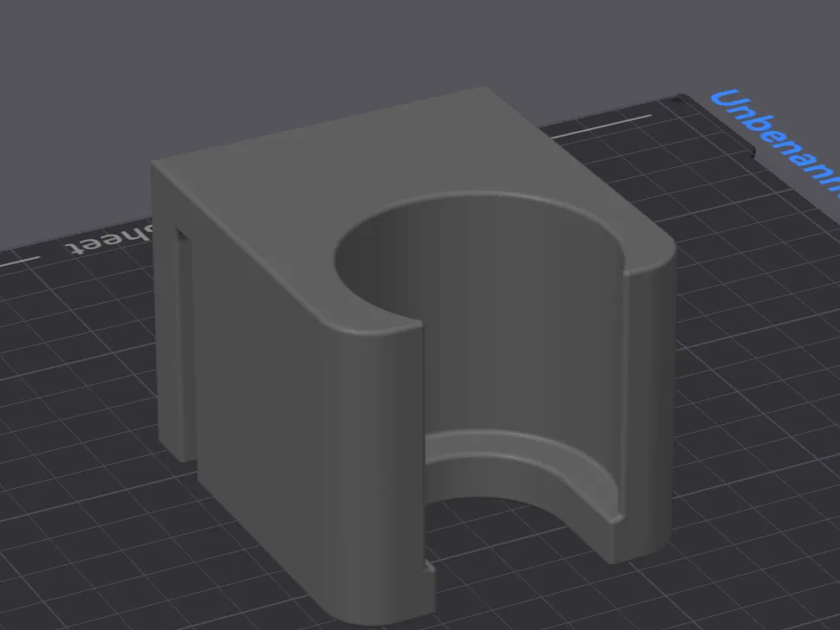This screenshot has width=840, height=630.
Task: Click the short white line at the plate's left edge
Action: [x=20, y=261]
